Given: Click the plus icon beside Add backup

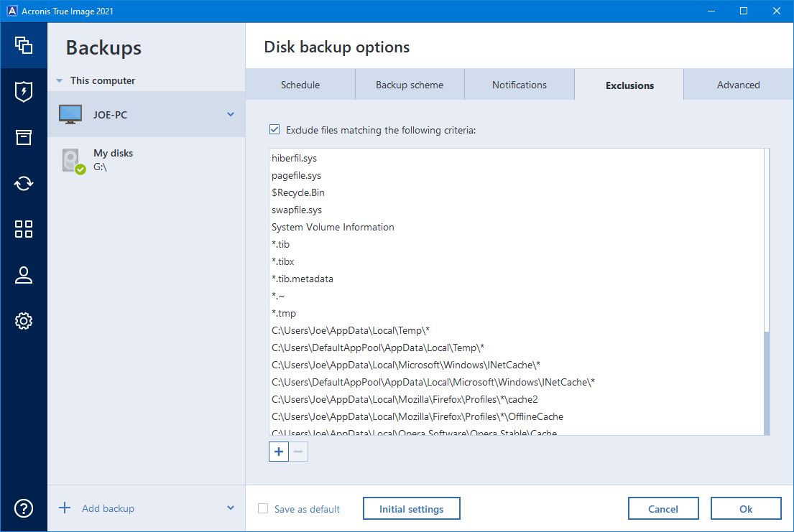Looking at the screenshot, I should [x=65, y=508].
